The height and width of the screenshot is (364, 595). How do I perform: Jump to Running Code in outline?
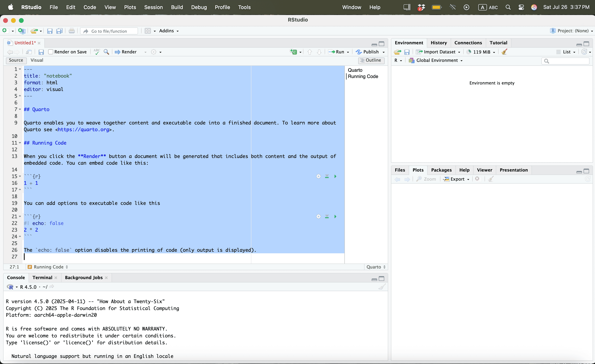coord(363,76)
